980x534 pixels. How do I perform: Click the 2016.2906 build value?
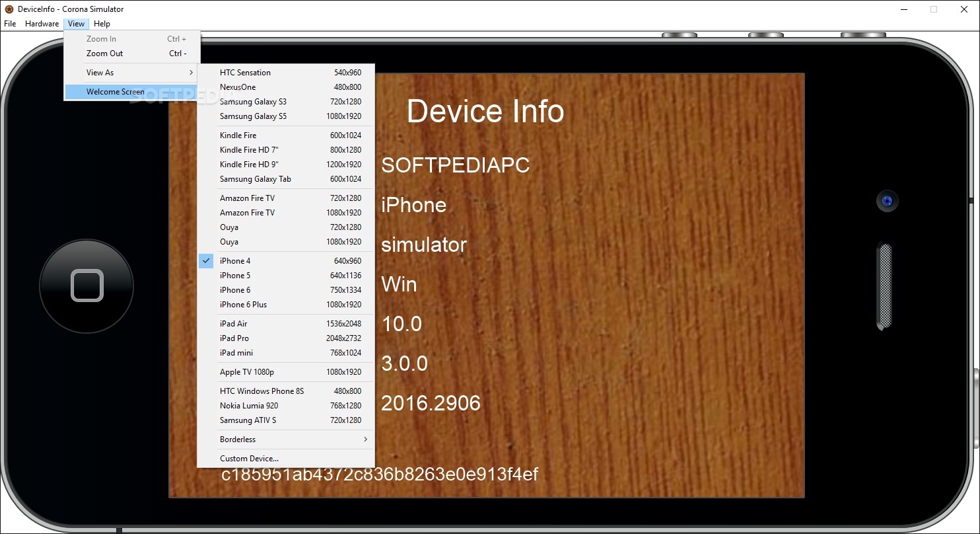(431, 403)
